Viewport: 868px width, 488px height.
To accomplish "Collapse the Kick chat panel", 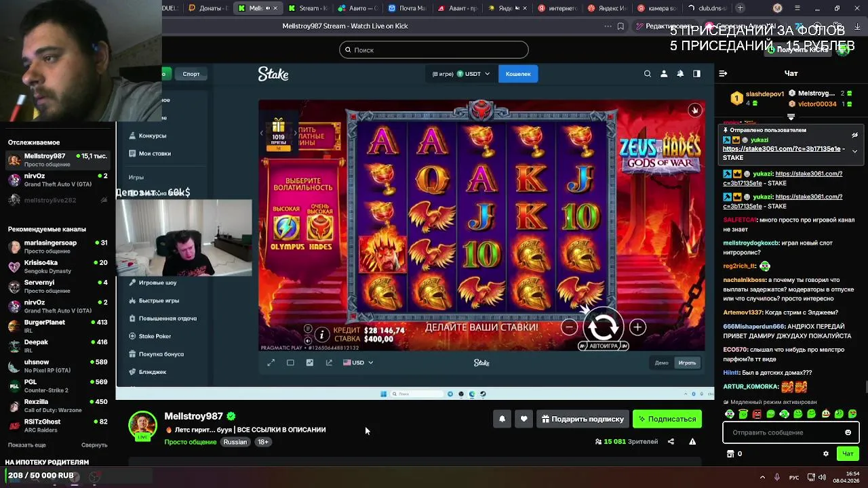I will 723,73.
